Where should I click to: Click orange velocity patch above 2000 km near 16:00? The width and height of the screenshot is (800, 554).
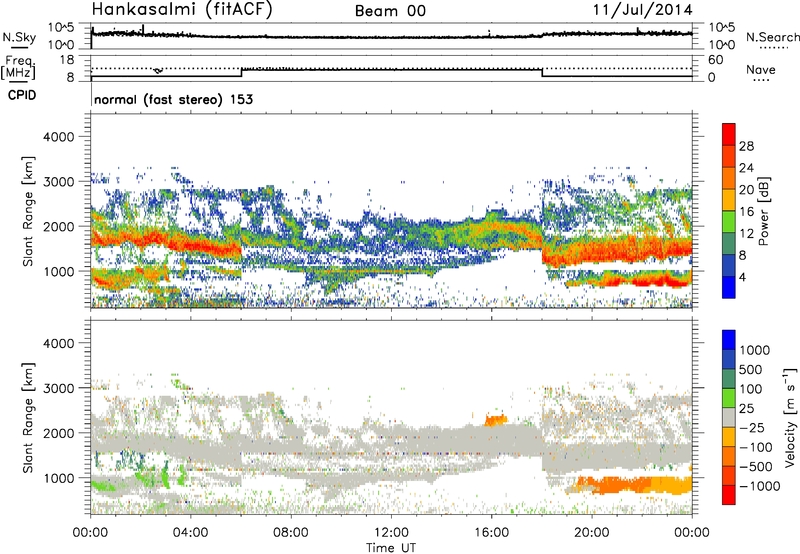coord(495,420)
